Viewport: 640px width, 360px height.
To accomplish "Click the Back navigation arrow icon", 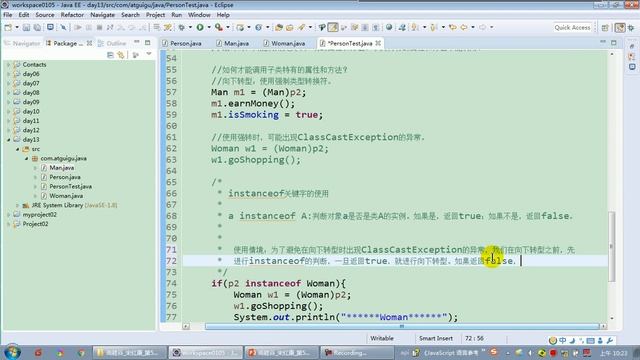I will [x=464, y=27].
